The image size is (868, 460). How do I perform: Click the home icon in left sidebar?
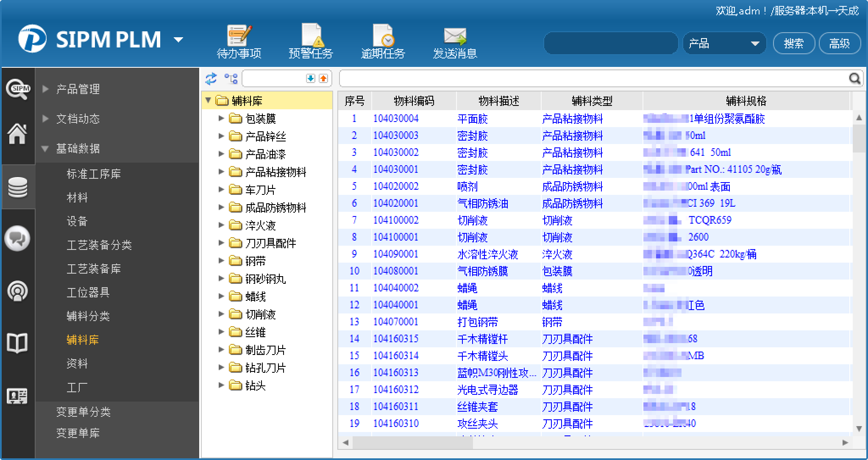(x=17, y=134)
